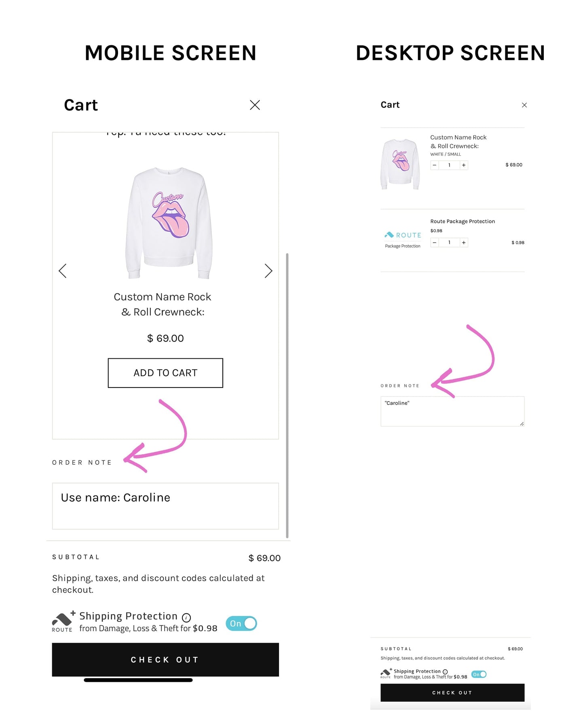Focus the mobile Order Note text field
This screenshot has width=585, height=728.
click(x=165, y=506)
